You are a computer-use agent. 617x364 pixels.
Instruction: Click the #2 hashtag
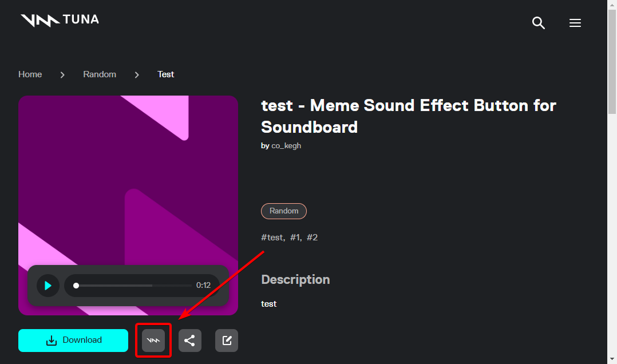pyautogui.click(x=313, y=237)
